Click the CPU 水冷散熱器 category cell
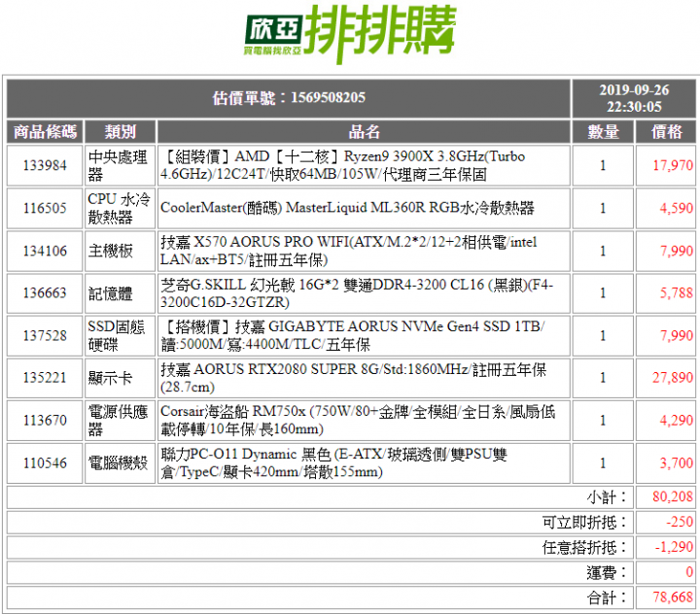The width and height of the screenshot is (700, 614). click(x=119, y=208)
